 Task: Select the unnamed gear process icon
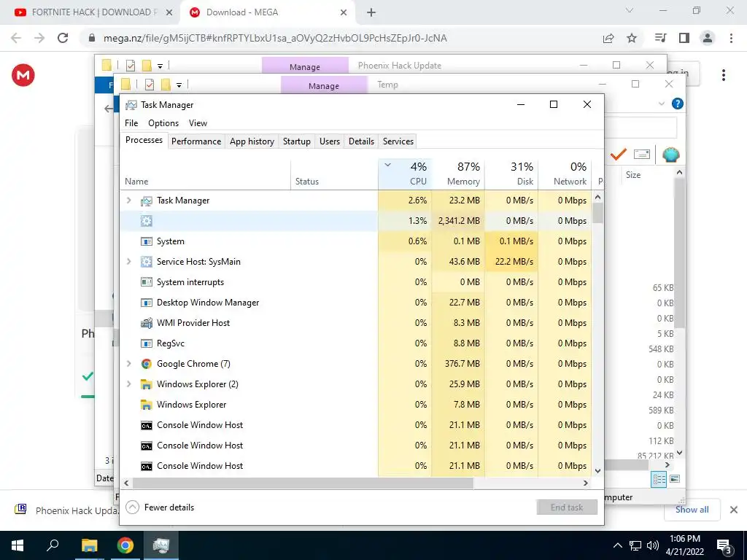[x=146, y=221]
